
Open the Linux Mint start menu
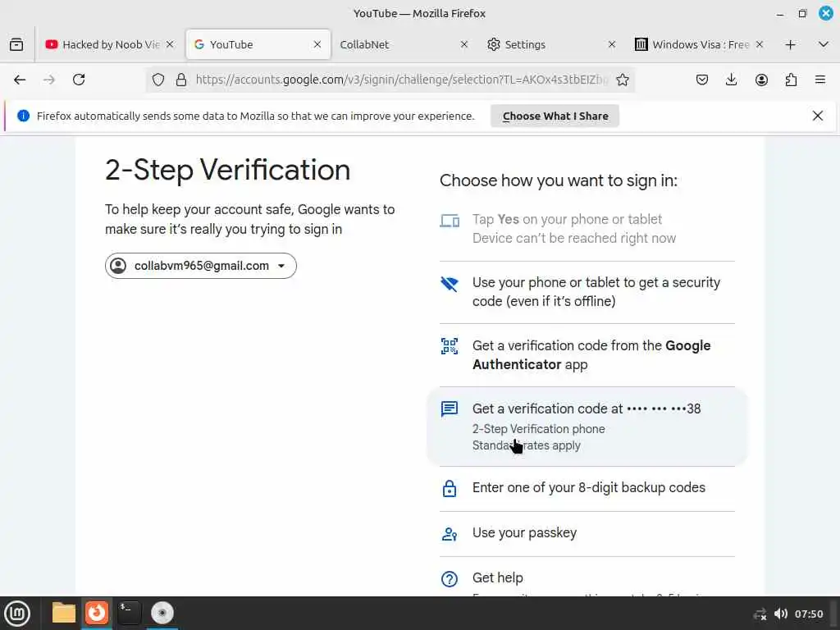[17, 614]
